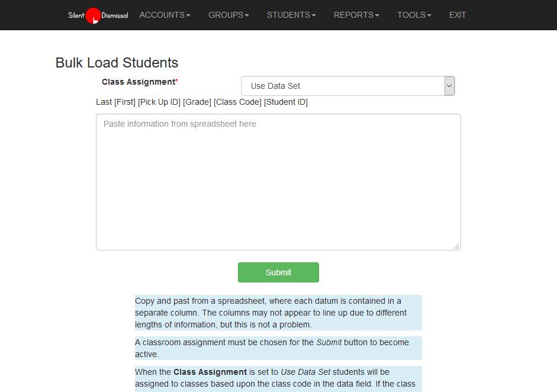The width and height of the screenshot is (557, 392).
Task: Click the EXIT link
Action: pyautogui.click(x=458, y=15)
